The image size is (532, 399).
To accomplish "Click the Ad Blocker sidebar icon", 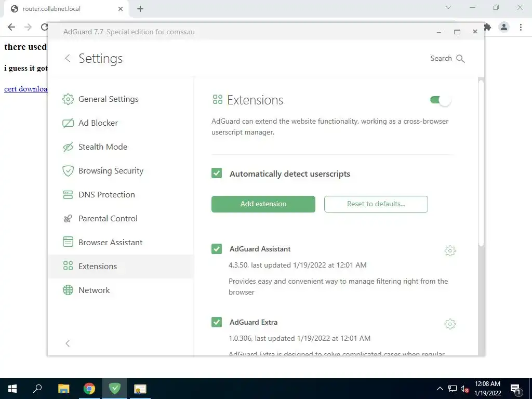I will pos(68,123).
